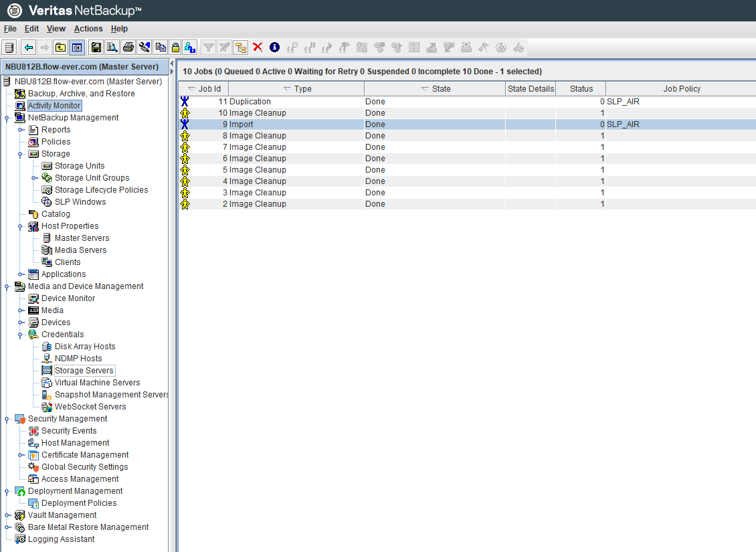Sort jobs by Job Id column header
756x552 pixels.
[203, 89]
